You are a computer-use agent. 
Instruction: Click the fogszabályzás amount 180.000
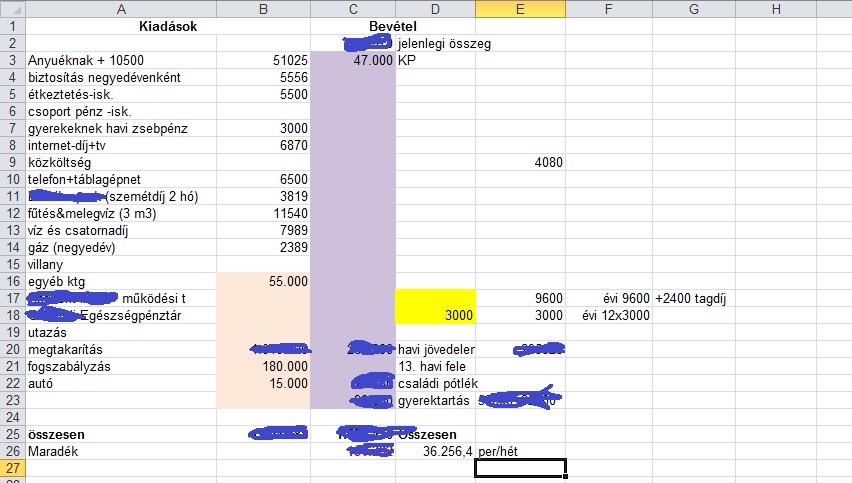pos(263,366)
